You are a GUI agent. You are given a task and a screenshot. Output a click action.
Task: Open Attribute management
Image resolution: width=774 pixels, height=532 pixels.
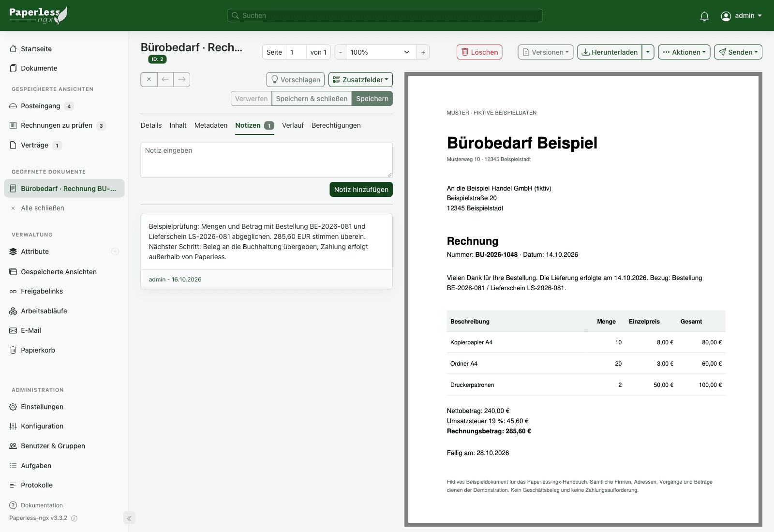tap(35, 251)
